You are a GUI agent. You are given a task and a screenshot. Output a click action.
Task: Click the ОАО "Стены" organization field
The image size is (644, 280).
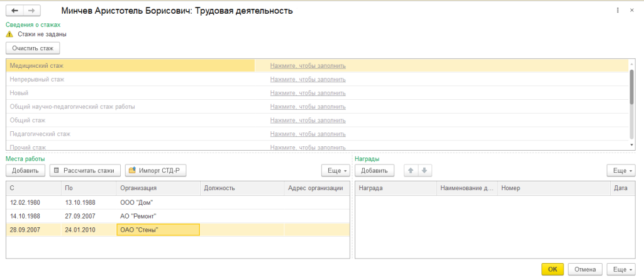coord(158,230)
